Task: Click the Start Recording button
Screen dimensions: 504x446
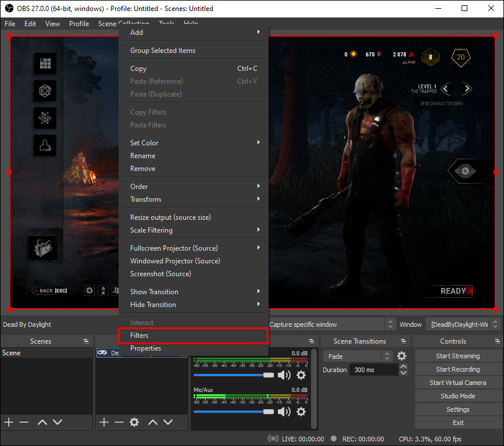Action: (x=457, y=369)
